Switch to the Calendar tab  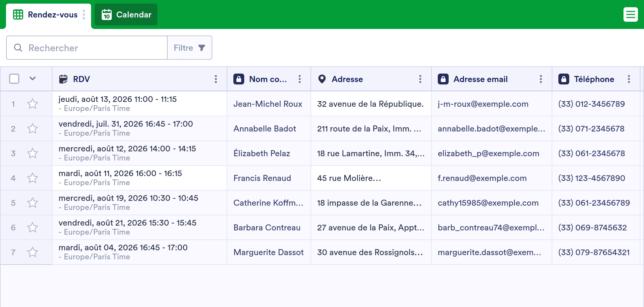(126, 14)
